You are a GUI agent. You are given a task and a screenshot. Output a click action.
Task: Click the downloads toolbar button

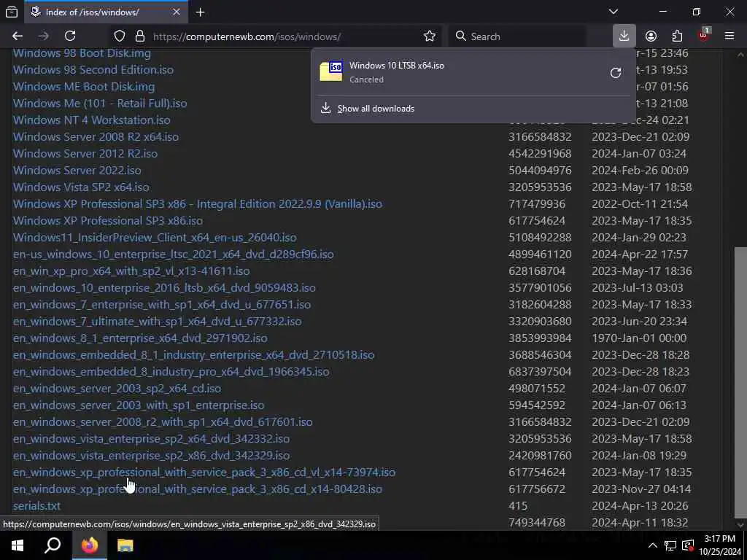tap(624, 36)
